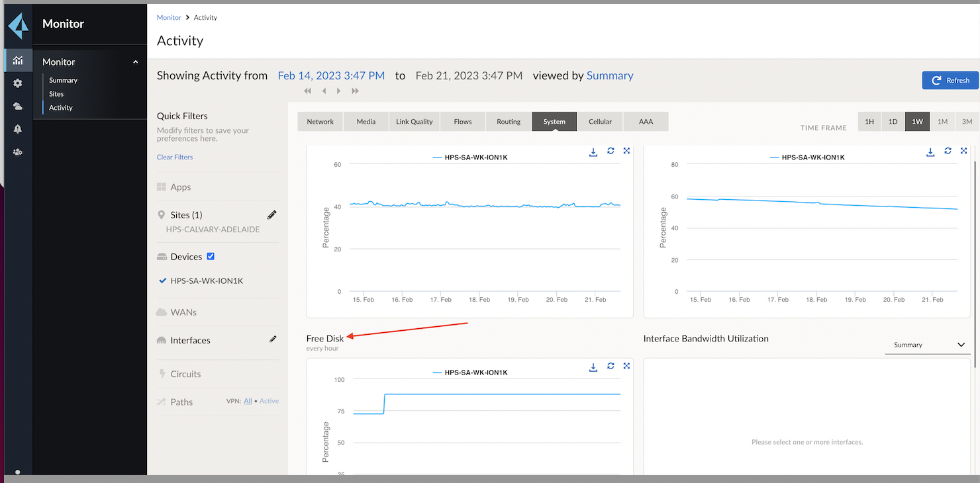Refresh the Free Disk chart
This screenshot has width=980, height=483.
[x=611, y=367]
